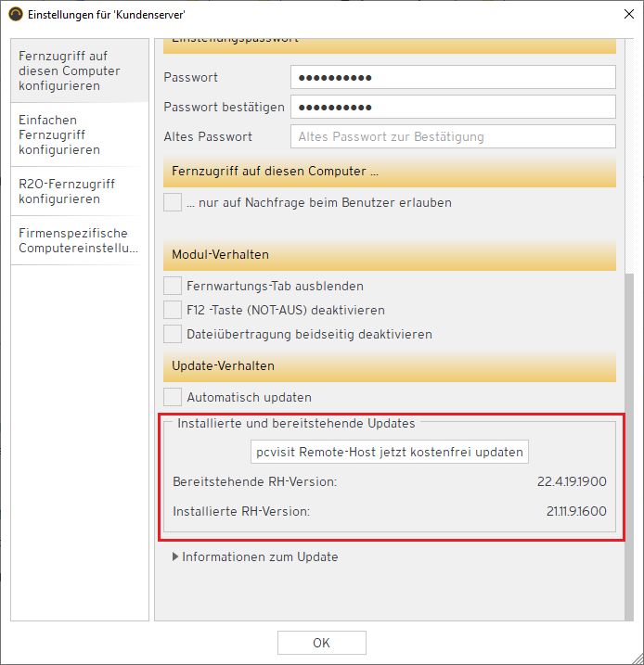Click the 'Update-Verhalten' section header
This screenshot has width=644, height=665.
pyautogui.click(x=390, y=366)
